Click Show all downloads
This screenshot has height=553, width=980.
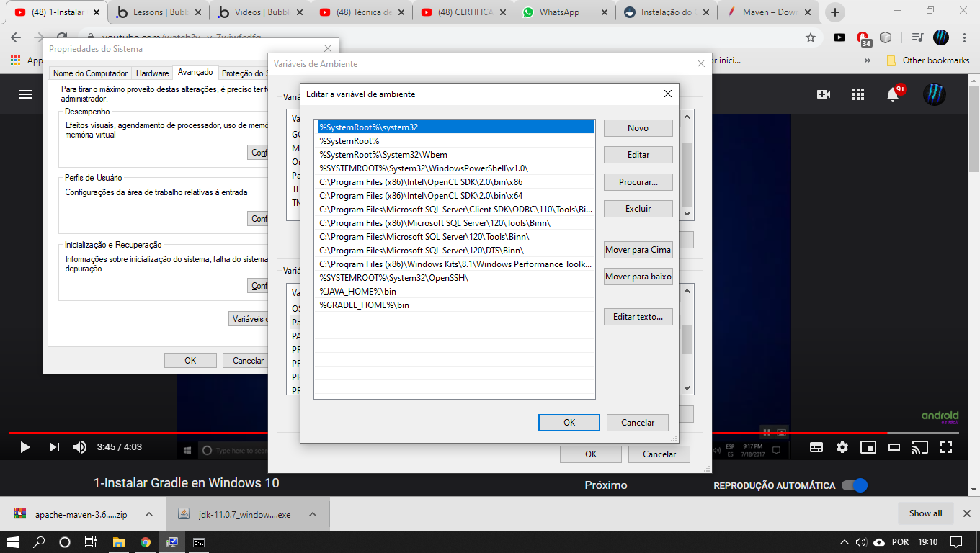pos(925,513)
